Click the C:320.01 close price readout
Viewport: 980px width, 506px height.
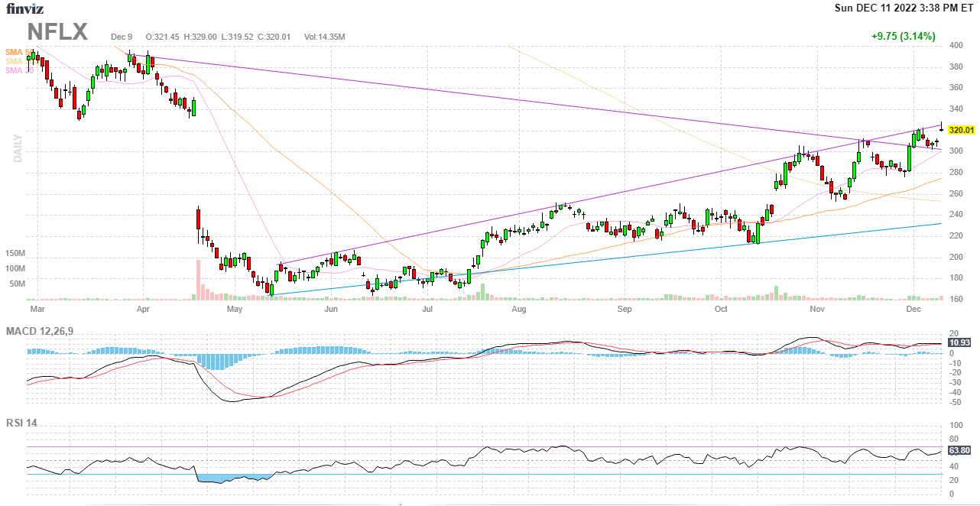point(275,37)
